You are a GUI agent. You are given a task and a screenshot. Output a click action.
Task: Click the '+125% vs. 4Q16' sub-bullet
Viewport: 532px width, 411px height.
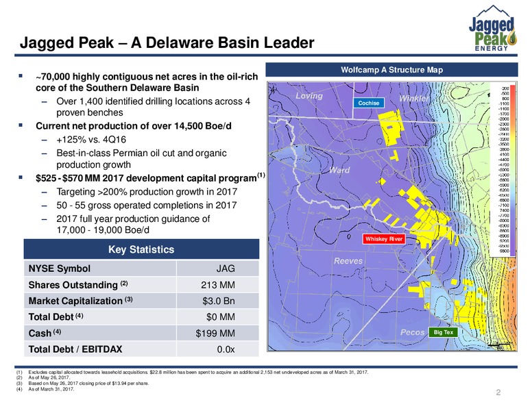[x=91, y=139]
